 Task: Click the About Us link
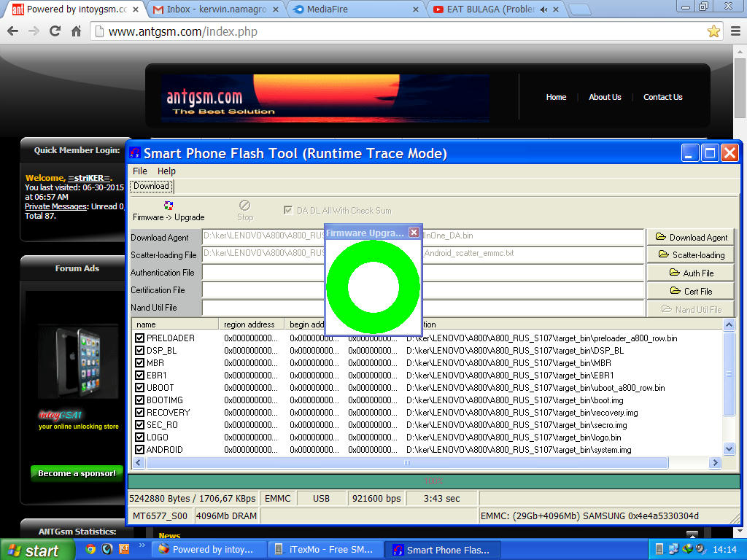click(605, 97)
